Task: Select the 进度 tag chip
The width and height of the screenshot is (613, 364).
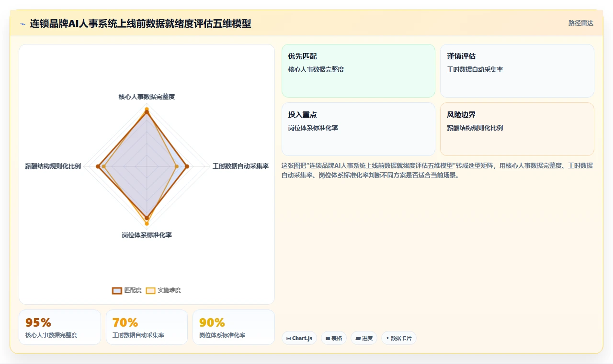Action: [x=364, y=338]
